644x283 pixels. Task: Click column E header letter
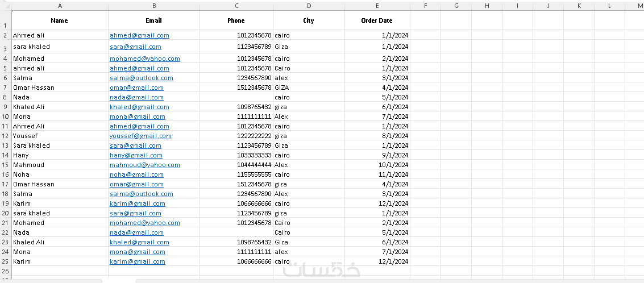click(x=377, y=6)
